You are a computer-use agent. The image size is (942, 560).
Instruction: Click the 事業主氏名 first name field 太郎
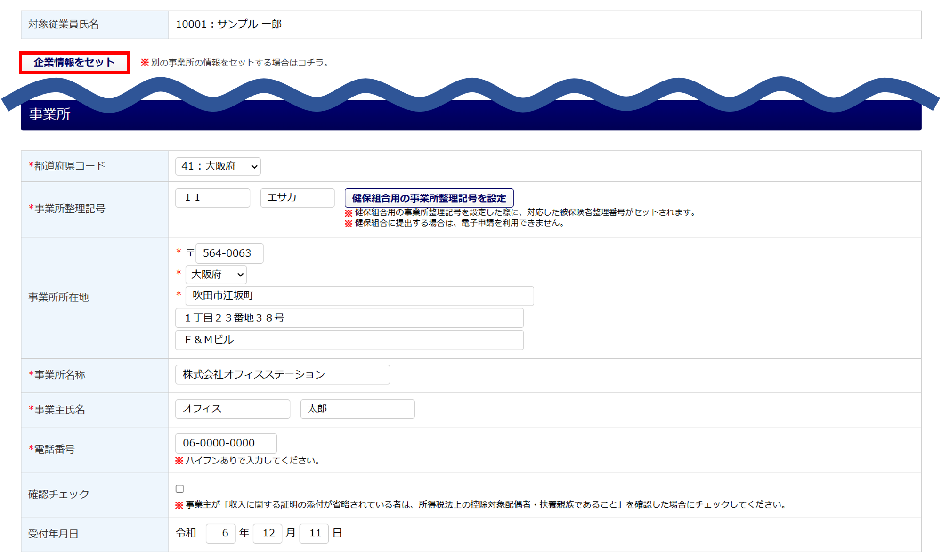click(357, 409)
